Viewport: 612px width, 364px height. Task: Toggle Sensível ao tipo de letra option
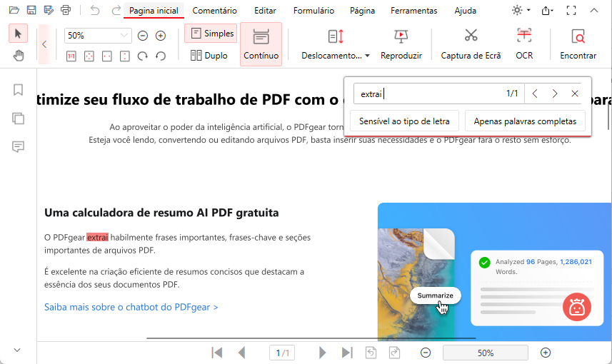point(404,121)
